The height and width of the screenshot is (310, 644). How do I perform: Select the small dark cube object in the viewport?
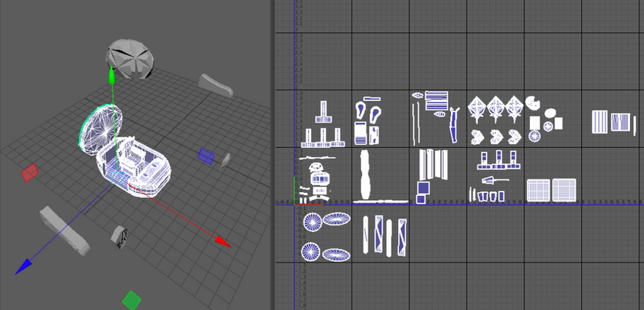(119, 237)
